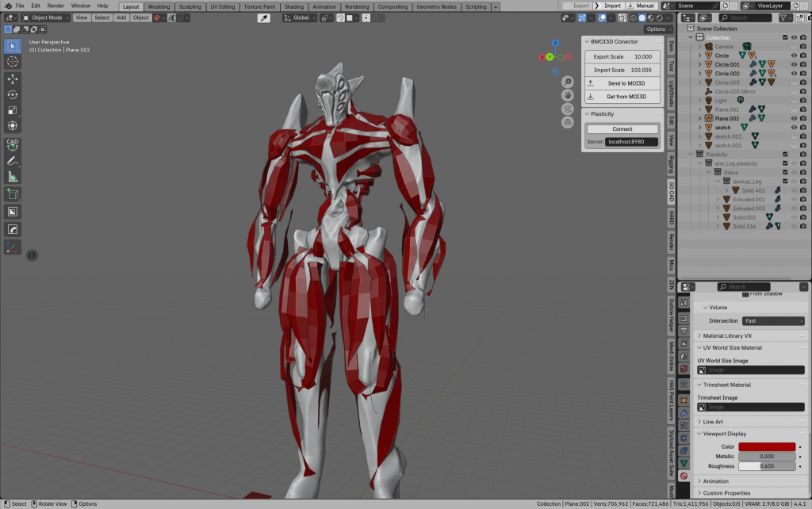Choose the Scale tool

click(13, 110)
